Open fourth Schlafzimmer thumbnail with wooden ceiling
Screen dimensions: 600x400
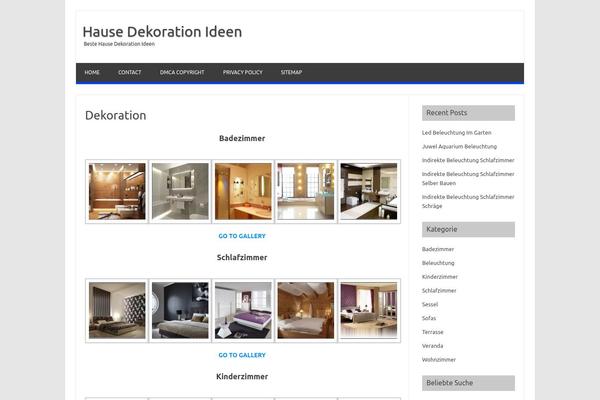pyautogui.click(x=306, y=310)
